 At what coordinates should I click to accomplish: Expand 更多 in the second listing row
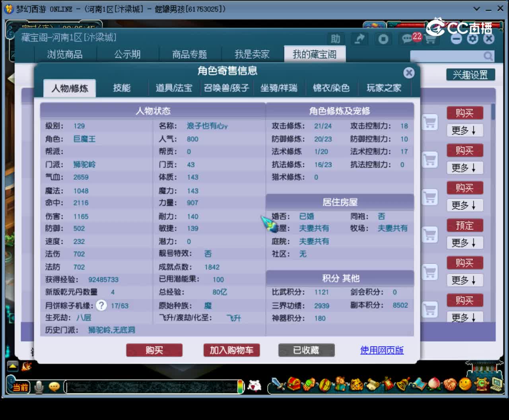(464, 168)
